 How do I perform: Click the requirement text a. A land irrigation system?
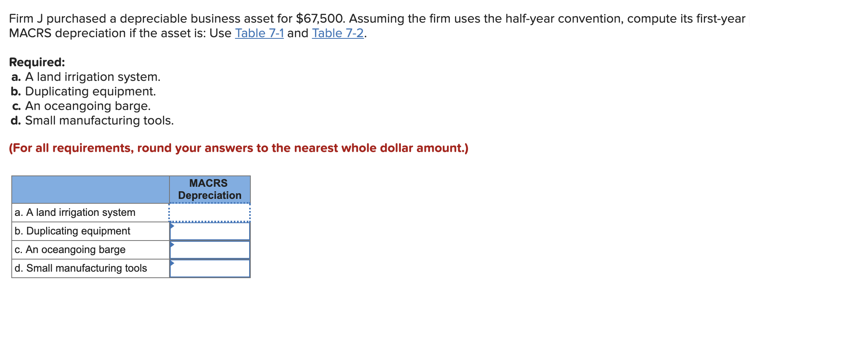85,76
